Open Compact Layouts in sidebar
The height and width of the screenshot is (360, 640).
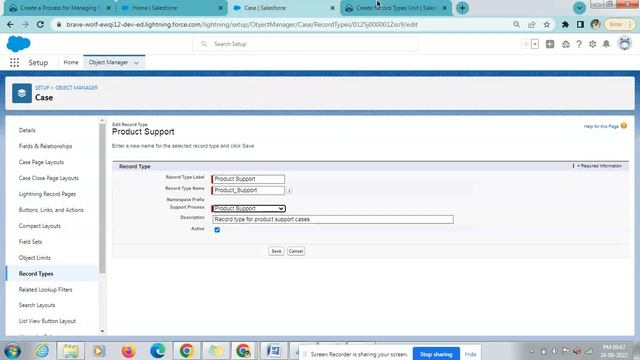point(40,226)
